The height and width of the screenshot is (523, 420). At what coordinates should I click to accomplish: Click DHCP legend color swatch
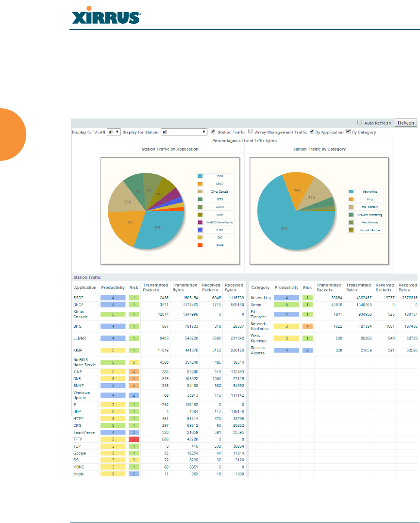click(x=200, y=184)
